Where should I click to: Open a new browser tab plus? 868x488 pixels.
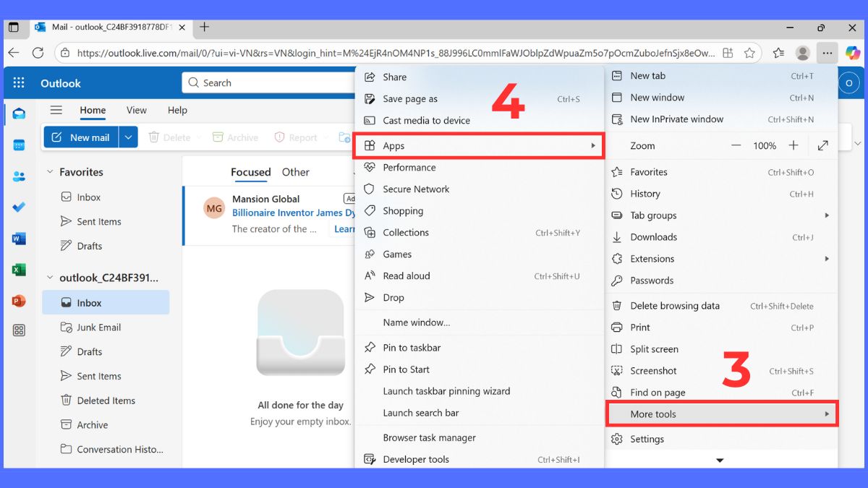pos(204,27)
